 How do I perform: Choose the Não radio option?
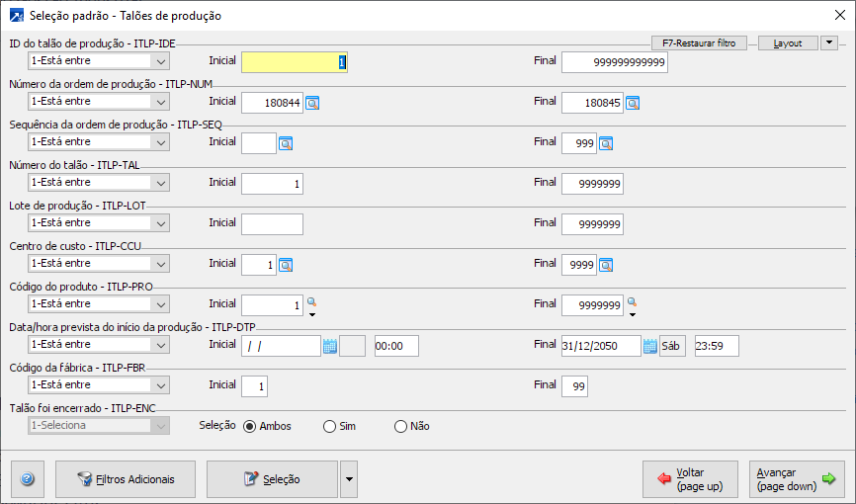(x=400, y=426)
